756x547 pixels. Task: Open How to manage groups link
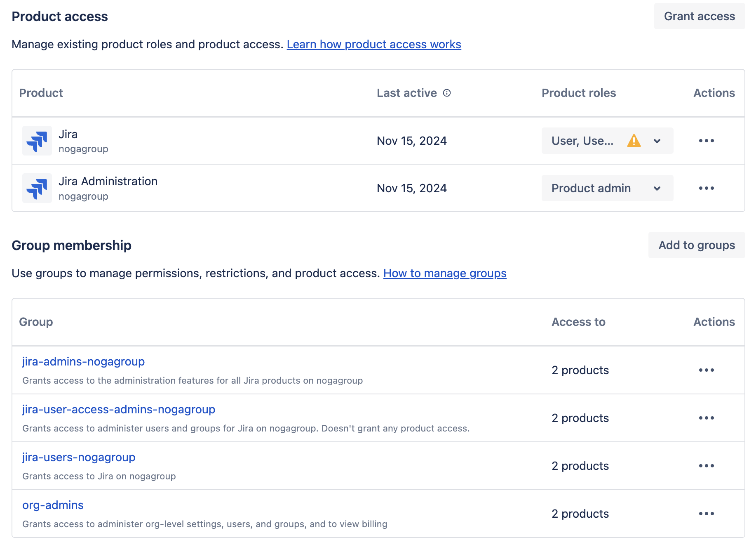tap(445, 273)
